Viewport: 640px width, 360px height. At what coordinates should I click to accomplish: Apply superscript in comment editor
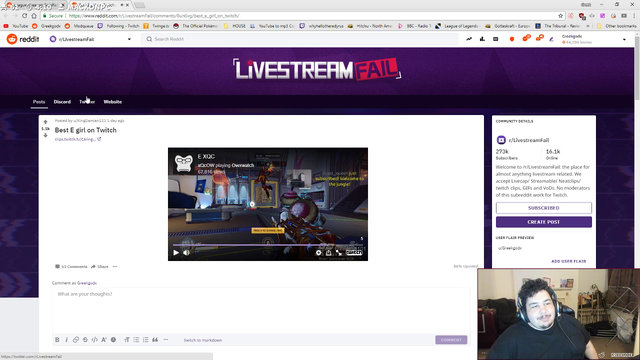point(104,340)
